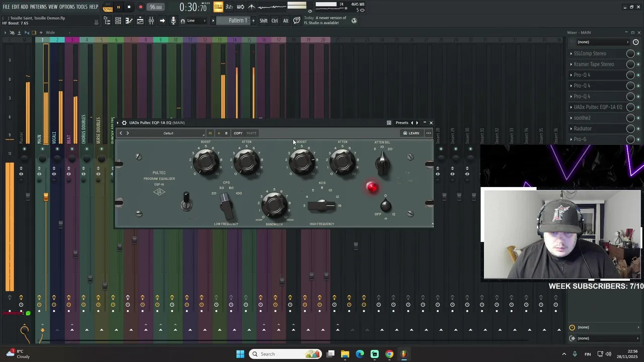Open Pultec Default preset dropdown
This screenshot has height=362, width=644.
pyautogui.click(x=169, y=133)
